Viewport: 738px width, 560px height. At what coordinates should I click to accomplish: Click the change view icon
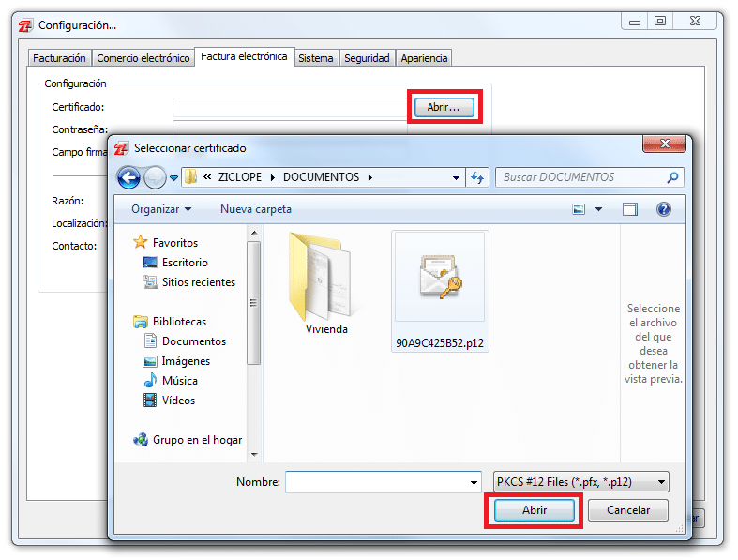[580, 209]
